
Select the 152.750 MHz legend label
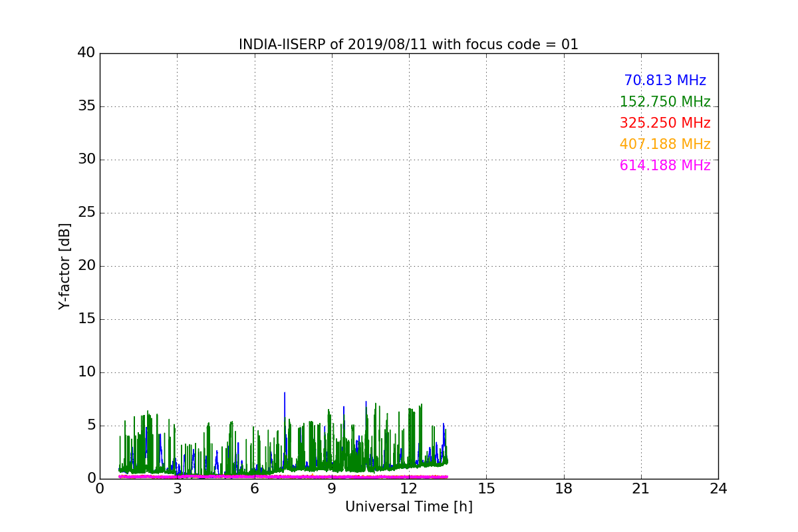coord(665,102)
